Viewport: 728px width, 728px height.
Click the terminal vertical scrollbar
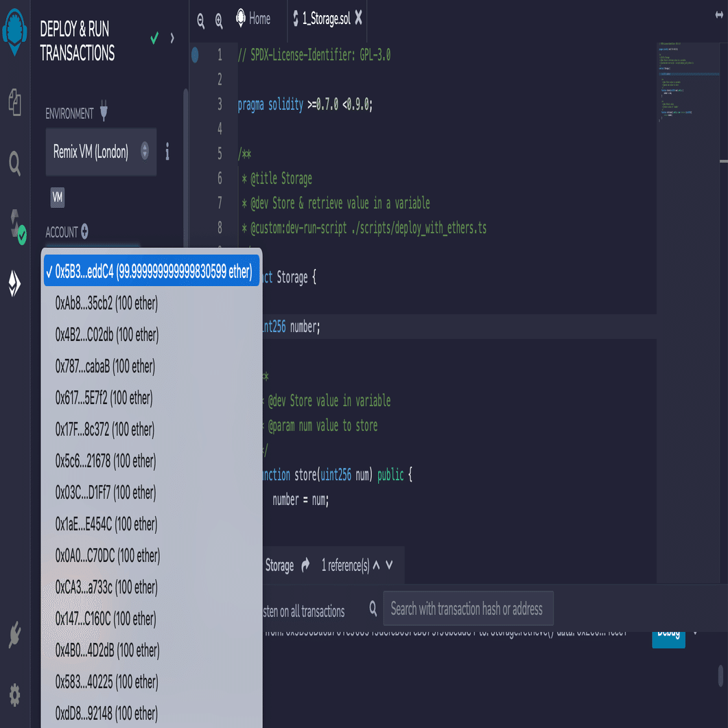pos(720,676)
